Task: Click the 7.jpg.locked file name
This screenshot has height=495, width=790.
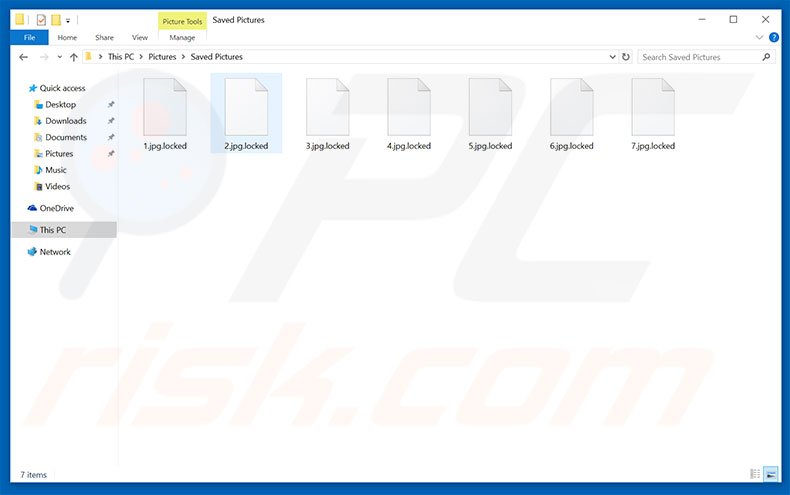Action: coord(653,146)
